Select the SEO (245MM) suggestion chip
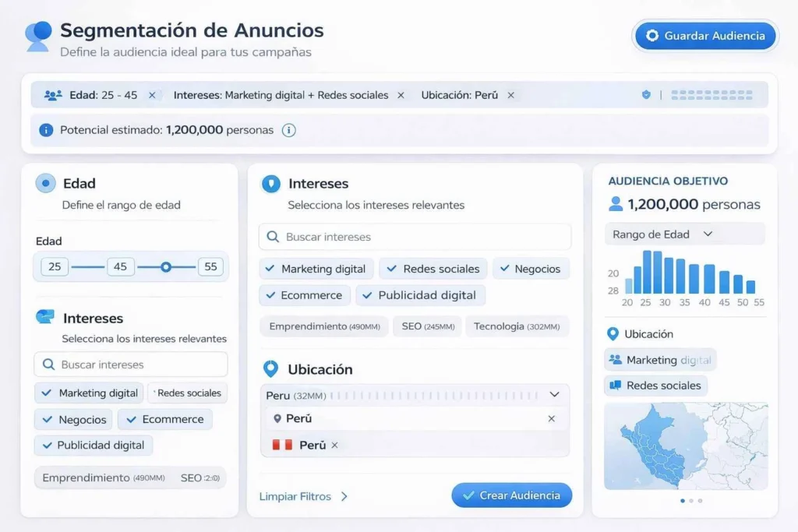This screenshot has width=798, height=532. tap(427, 326)
